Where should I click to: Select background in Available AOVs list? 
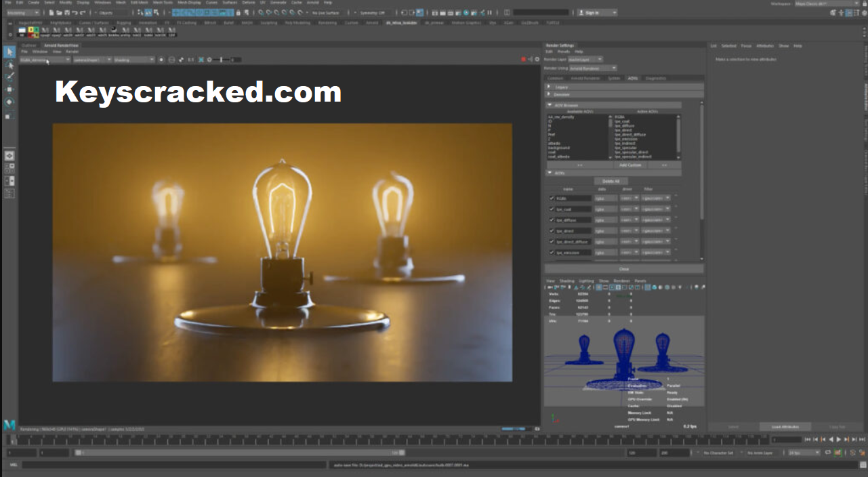point(559,148)
